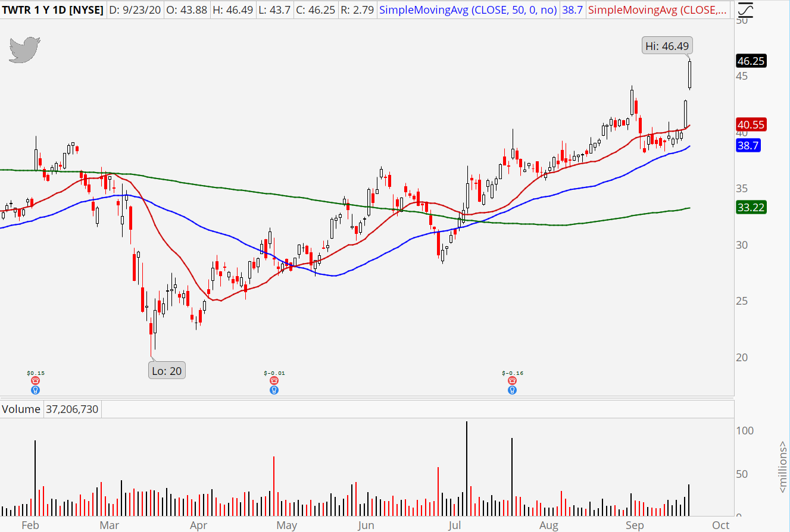Click the blue 38.7 moving average tag

pyautogui.click(x=748, y=146)
